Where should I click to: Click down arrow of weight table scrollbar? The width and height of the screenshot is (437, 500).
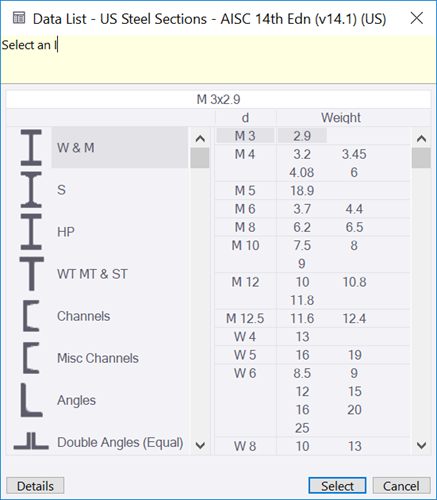[421, 445]
